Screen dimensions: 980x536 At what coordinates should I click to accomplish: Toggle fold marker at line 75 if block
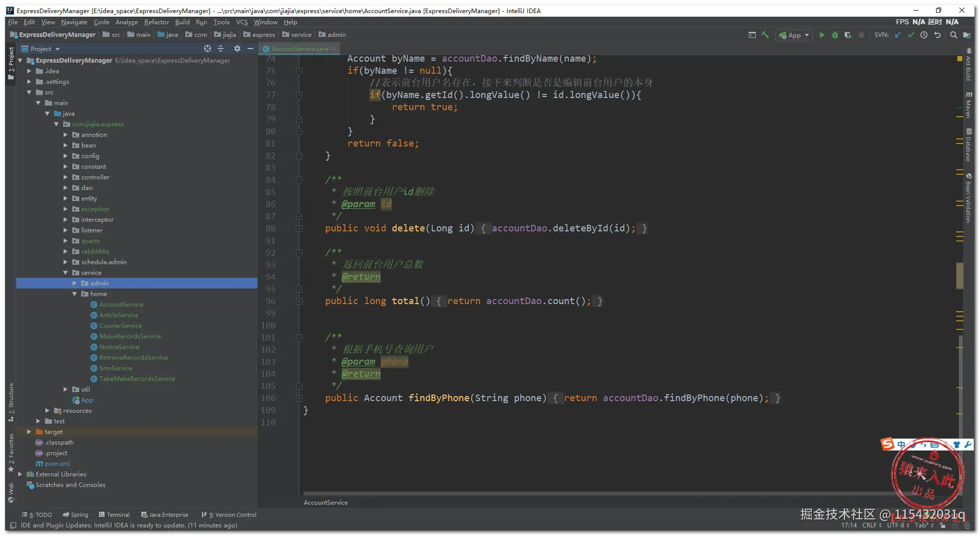click(x=299, y=71)
